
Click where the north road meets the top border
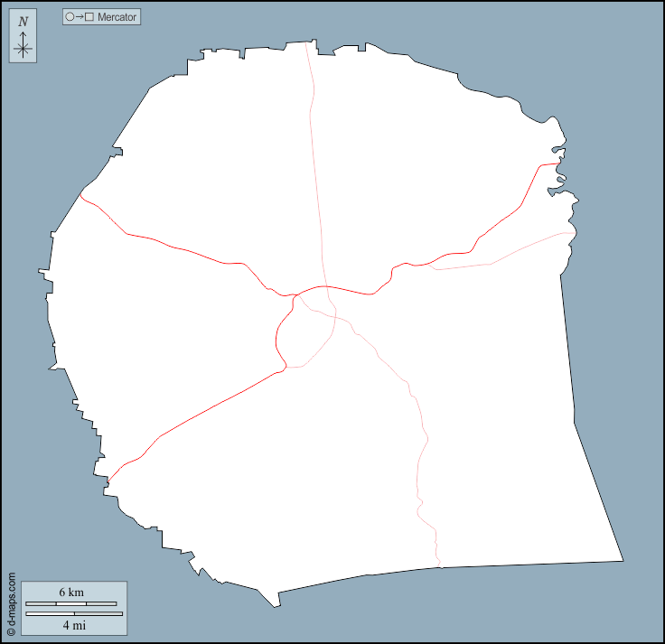[306, 42]
